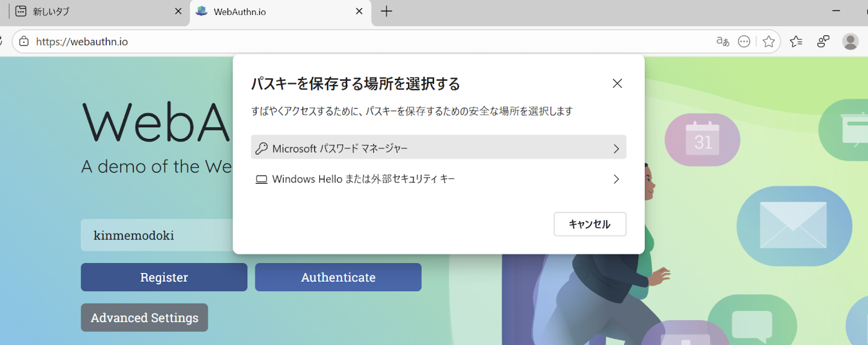The width and height of the screenshot is (868, 345).
Task: Click the laptop icon beside Windows Hello
Action: [x=262, y=179]
